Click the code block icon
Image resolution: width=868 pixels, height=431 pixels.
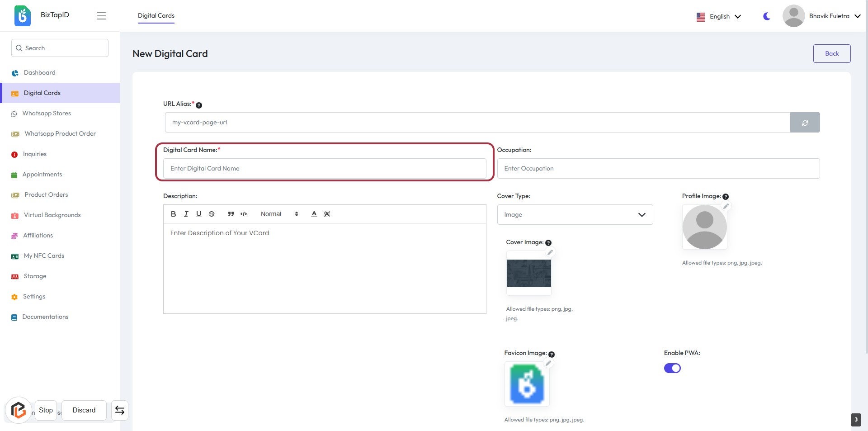coord(244,214)
